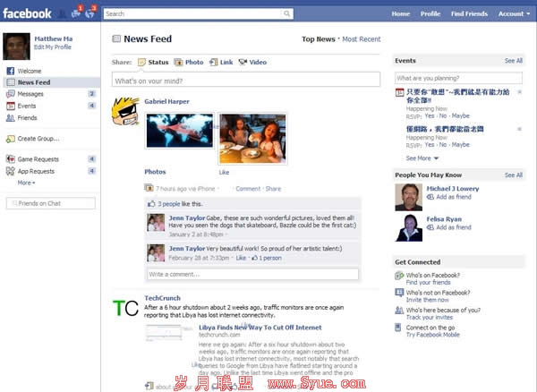Viewport: 537px width, 392px height.
Task: Open notifications globe icon
Action: [x=89, y=13]
